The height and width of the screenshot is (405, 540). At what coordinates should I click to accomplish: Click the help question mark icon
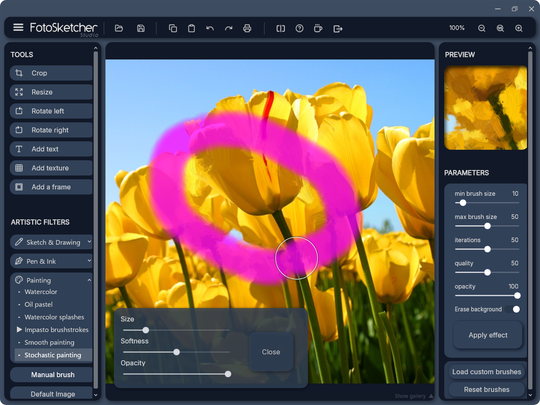pos(300,28)
